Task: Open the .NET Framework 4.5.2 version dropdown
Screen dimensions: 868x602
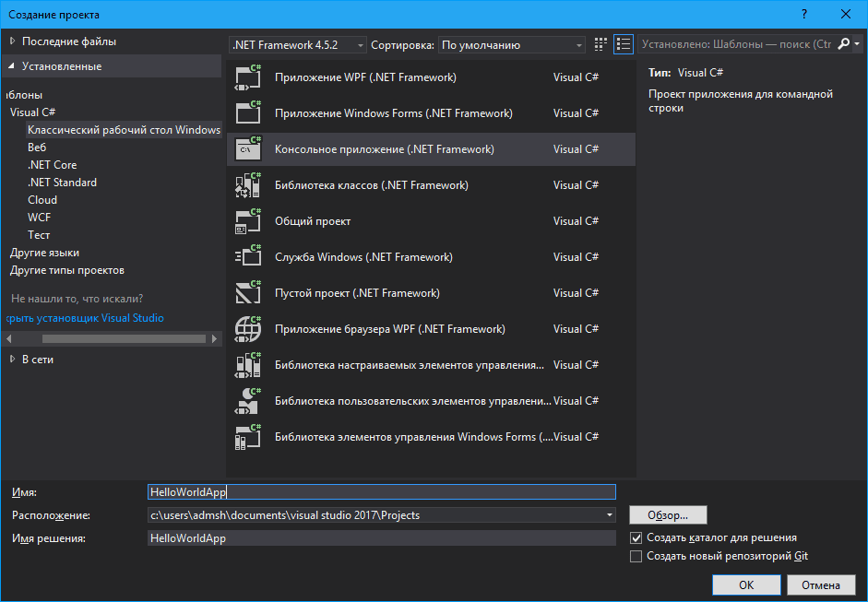Action: pos(298,45)
